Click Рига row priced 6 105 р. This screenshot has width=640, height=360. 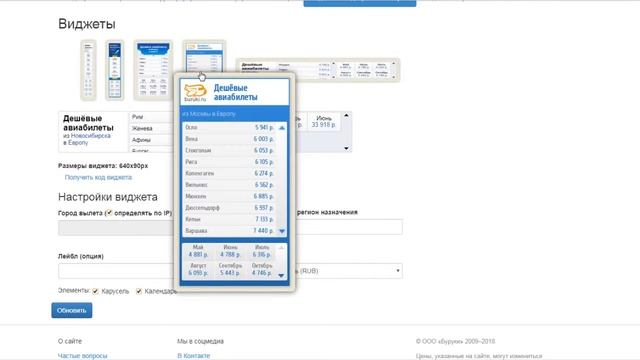pos(229,162)
